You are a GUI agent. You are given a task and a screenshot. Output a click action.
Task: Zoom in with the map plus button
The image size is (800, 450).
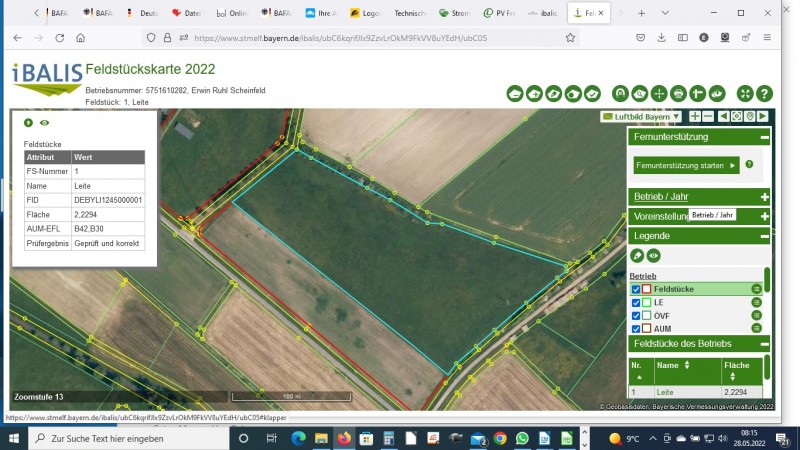pos(695,117)
